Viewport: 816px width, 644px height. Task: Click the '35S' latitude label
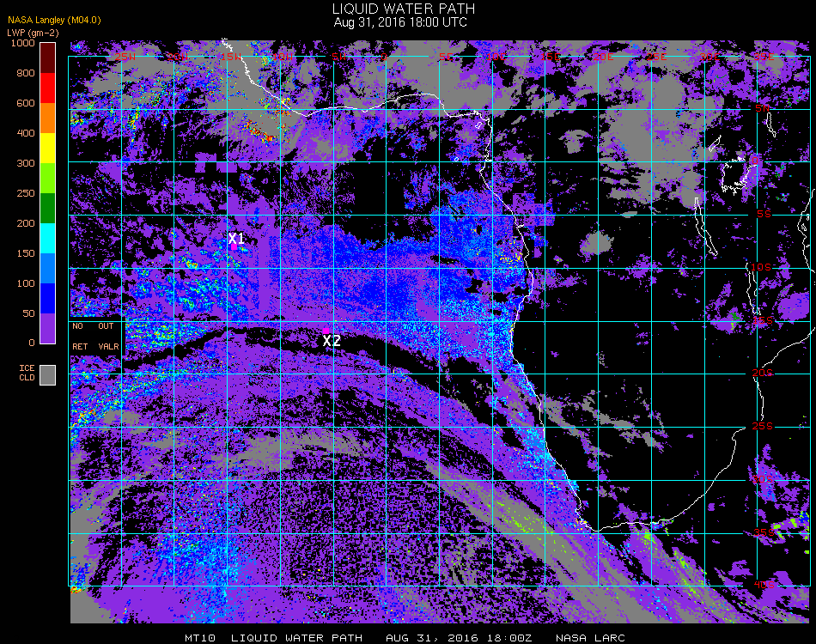pos(764,532)
